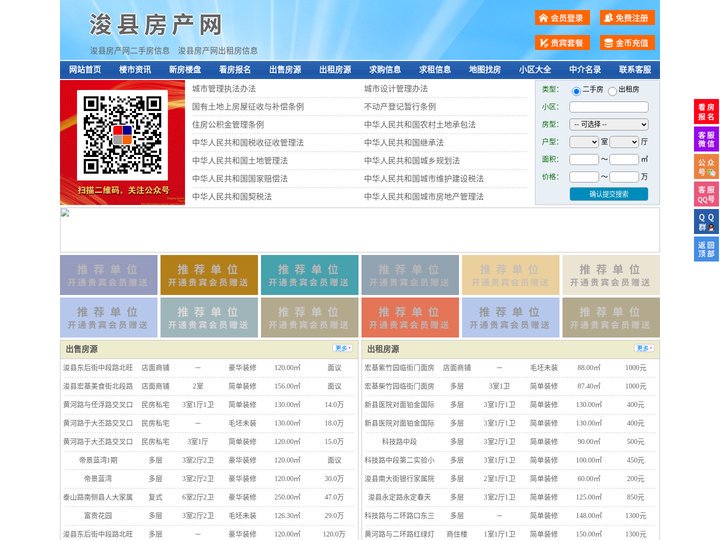This screenshot has width=720, height=540.
Task: Open 中华人民共和国农村土地承包法 link
Action: pos(420,124)
